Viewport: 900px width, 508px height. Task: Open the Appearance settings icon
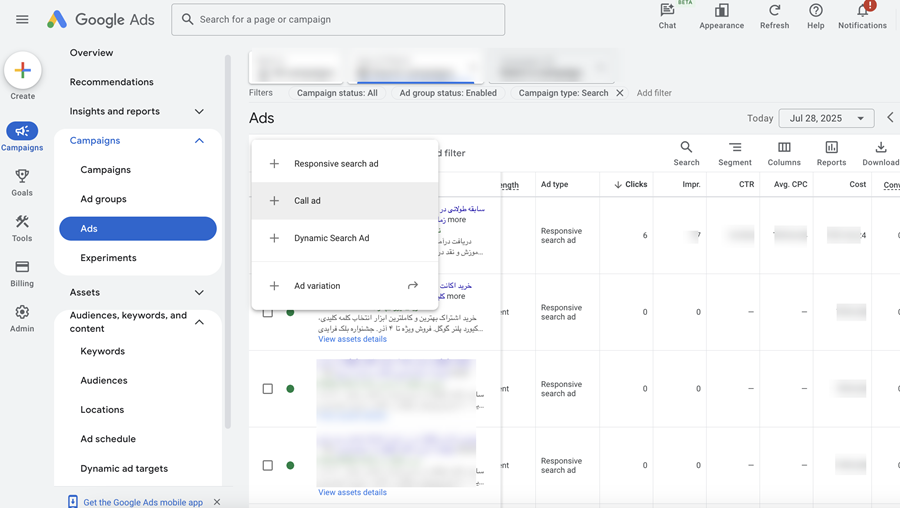click(x=721, y=10)
